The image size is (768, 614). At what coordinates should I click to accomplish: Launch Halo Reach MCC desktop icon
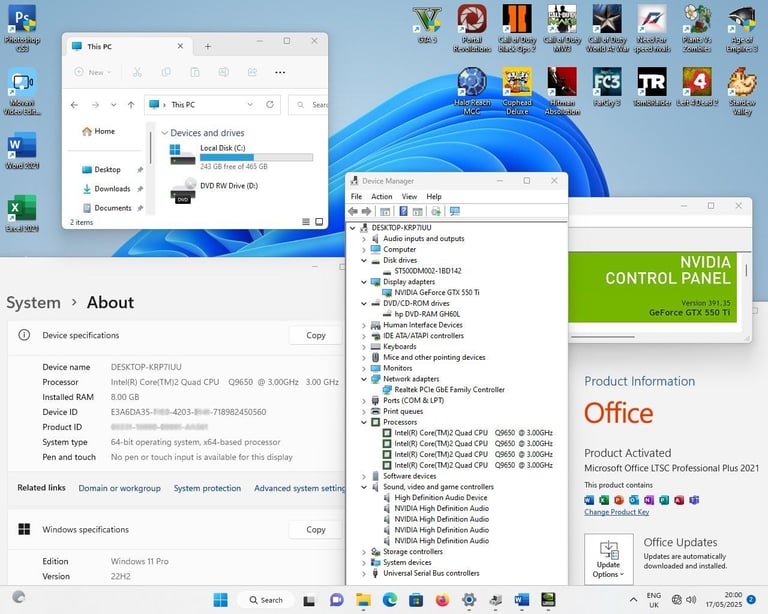click(x=472, y=91)
